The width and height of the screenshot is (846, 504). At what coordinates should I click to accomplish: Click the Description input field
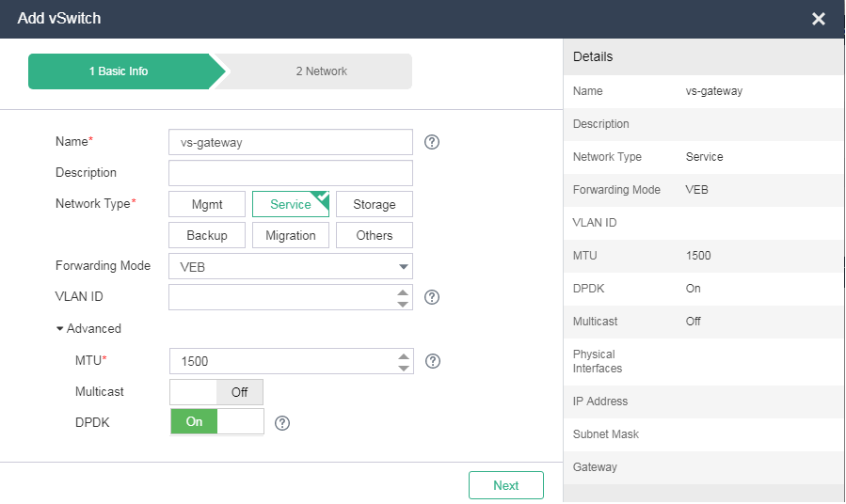(290, 173)
